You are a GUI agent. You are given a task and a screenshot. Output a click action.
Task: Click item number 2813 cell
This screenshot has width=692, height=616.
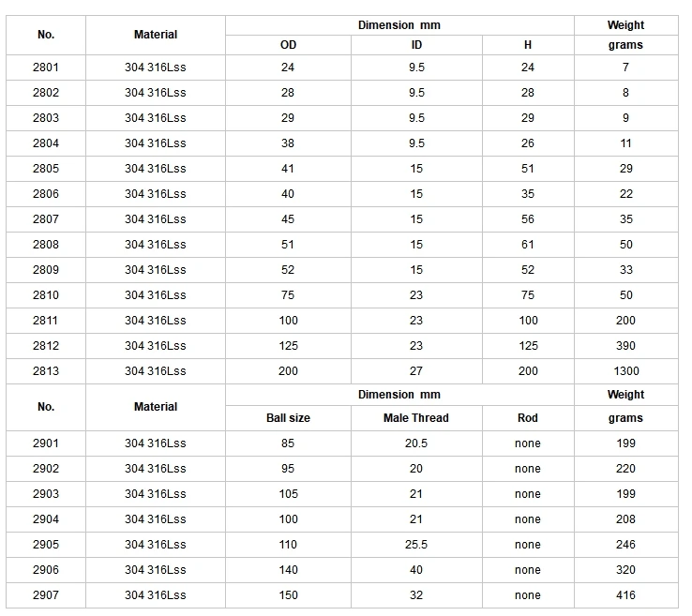tap(46, 371)
